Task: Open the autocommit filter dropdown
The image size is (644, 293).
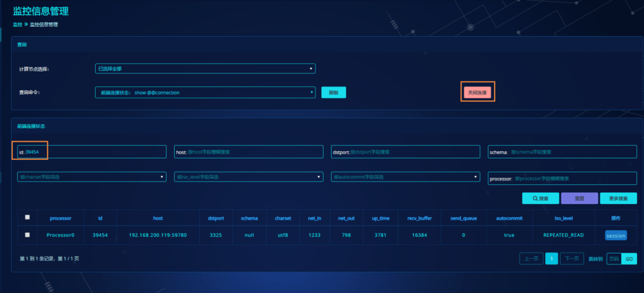Action: pyautogui.click(x=405, y=177)
